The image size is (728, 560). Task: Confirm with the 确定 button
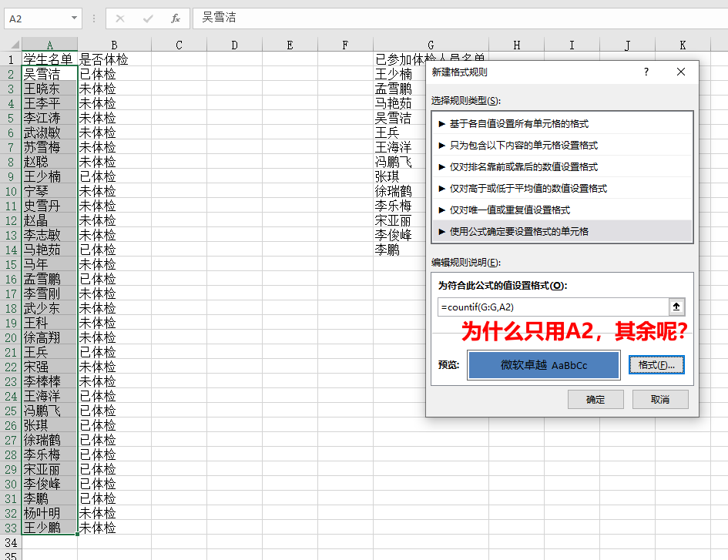[x=595, y=400]
